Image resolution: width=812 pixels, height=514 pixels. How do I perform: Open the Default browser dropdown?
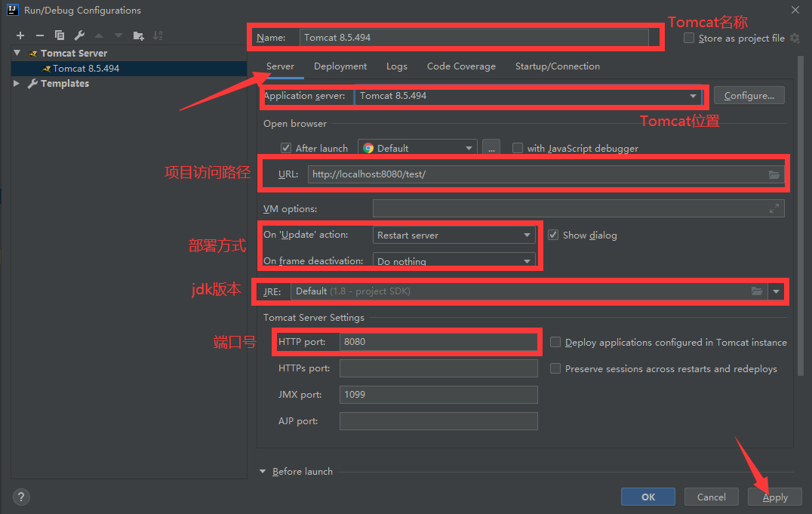pos(417,148)
